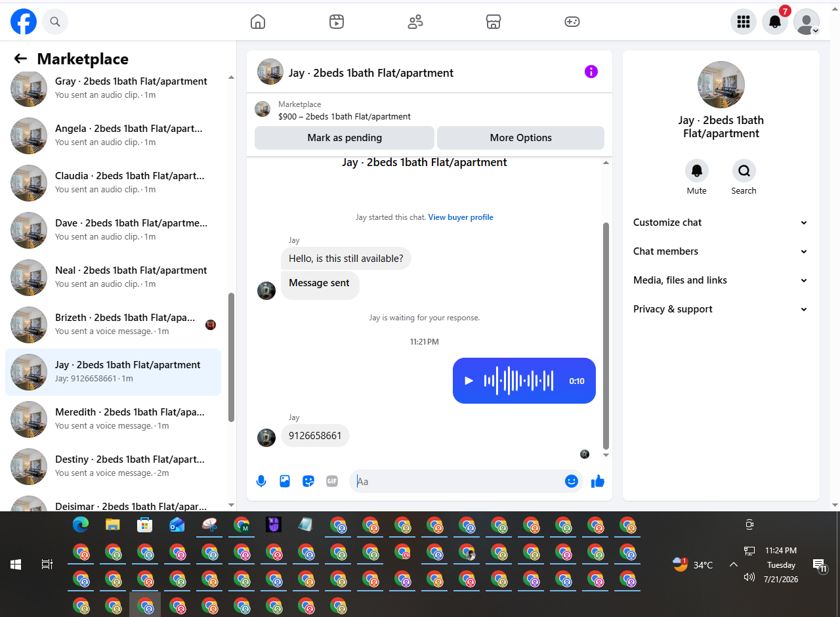Open the View buyer profile link
This screenshot has width=840, height=617.
pyautogui.click(x=461, y=217)
